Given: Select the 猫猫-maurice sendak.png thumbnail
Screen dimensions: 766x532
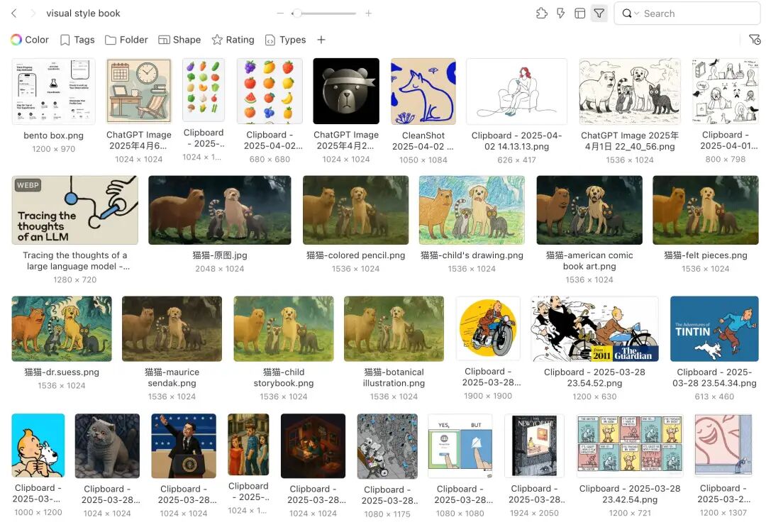Looking at the screenshot, I should 172,328.
